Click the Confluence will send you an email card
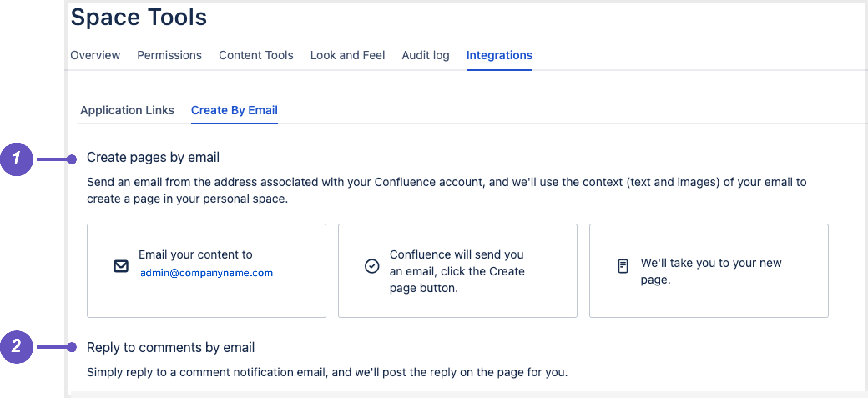868x398 pixels. (x=457, y=305)
